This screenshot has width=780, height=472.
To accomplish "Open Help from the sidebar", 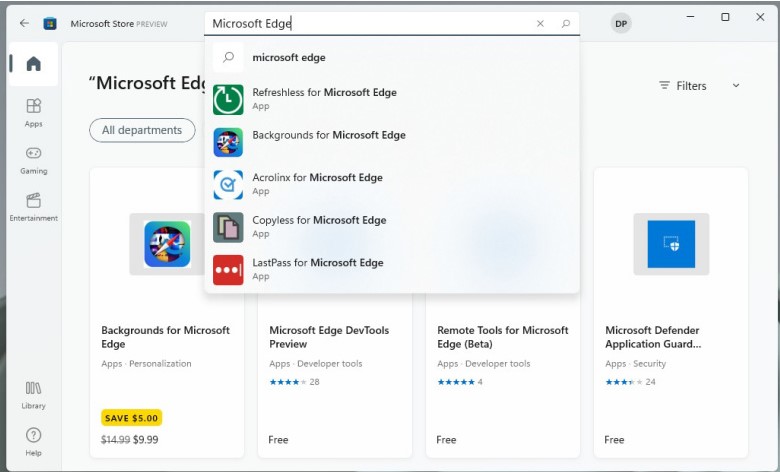I will tap(33, 441).
